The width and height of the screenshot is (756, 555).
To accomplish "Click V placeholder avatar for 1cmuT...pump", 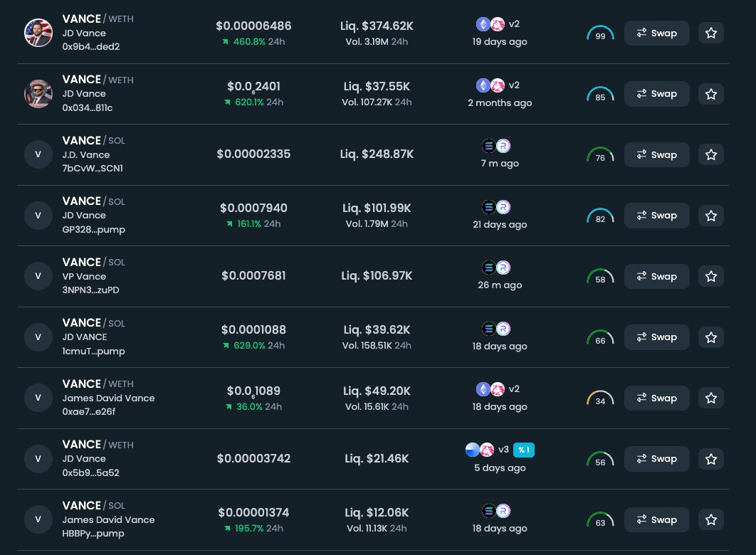I will [38, 337].
